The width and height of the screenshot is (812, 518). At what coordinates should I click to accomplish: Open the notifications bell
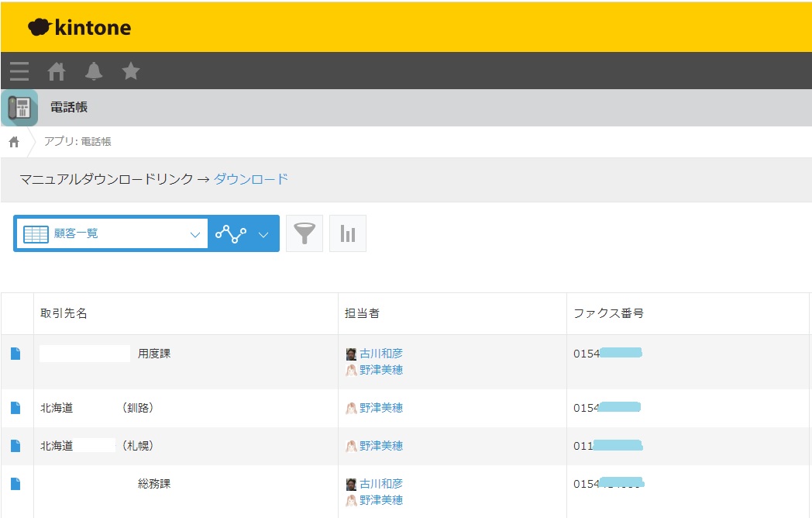[94, 71]
